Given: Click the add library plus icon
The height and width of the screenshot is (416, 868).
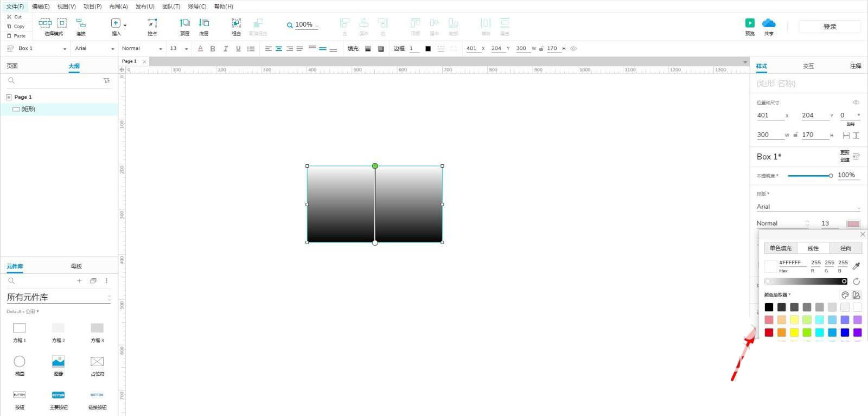Looking at the screenshot, I should point(79,281).
